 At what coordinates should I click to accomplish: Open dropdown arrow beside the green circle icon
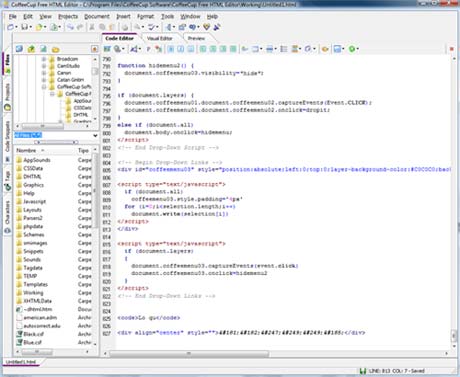[x=357, y=49]
